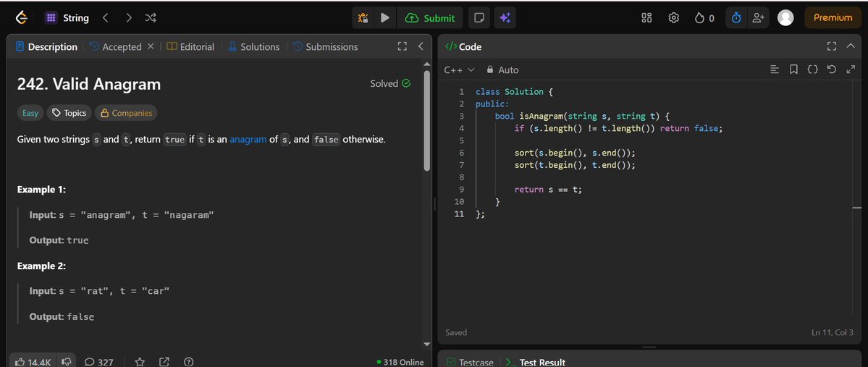Open the Solutions tab
The width and height of the screenshot is (868, 367).
[x=253, y=47]
